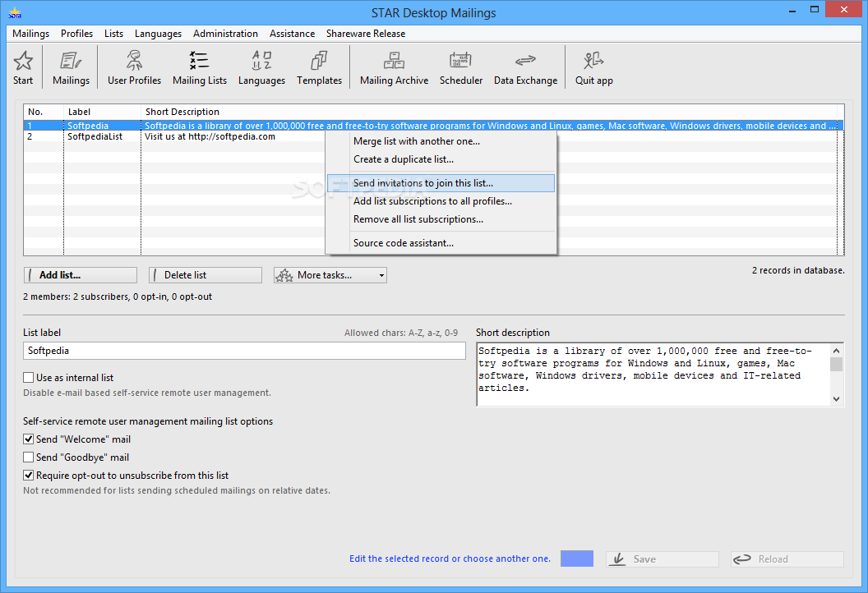
Task: Open the Mailing Archive toolbar icon
Action: (x=394, y=67)
